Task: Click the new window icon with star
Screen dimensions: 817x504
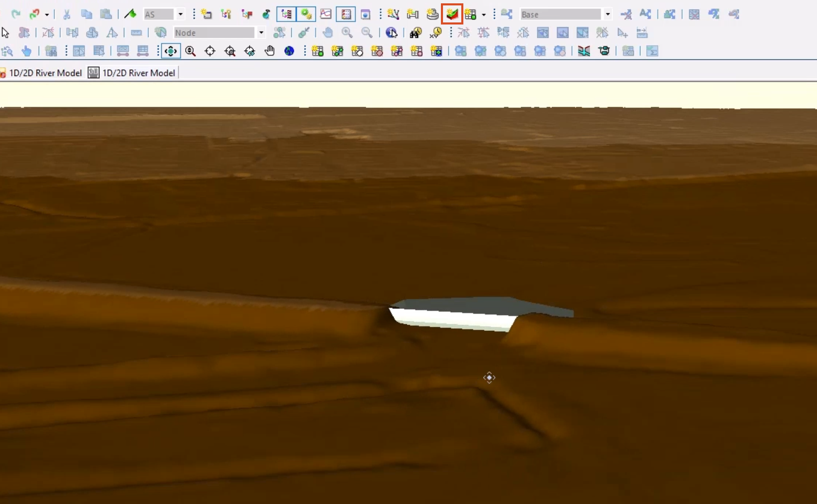Action: pos(206,14)
